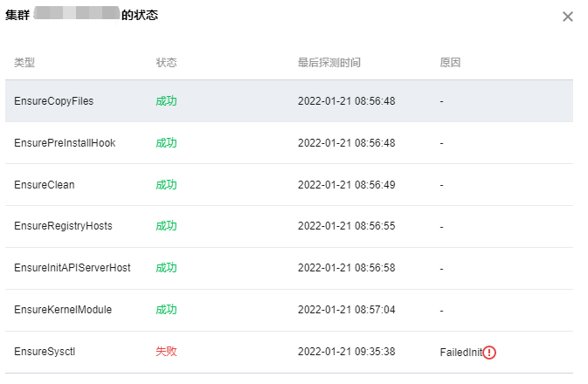Click the 最后探测时间 column header
The image size is (588, 384).
coord(329,63)
